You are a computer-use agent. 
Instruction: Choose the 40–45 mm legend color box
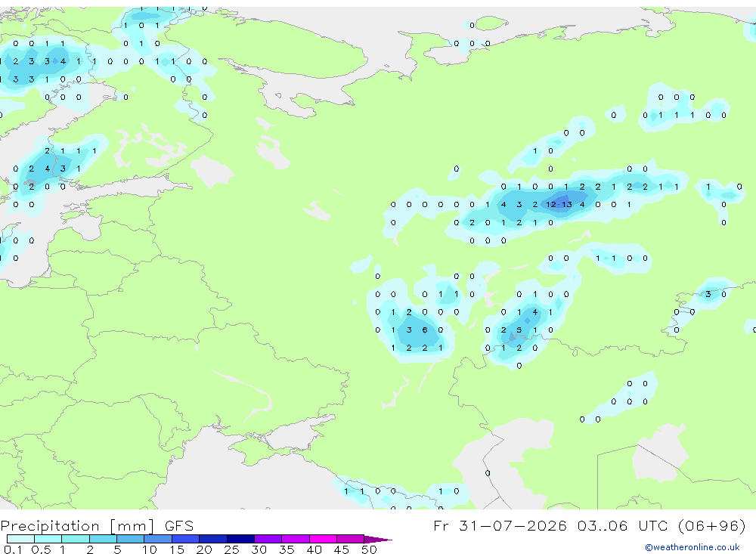323,539
